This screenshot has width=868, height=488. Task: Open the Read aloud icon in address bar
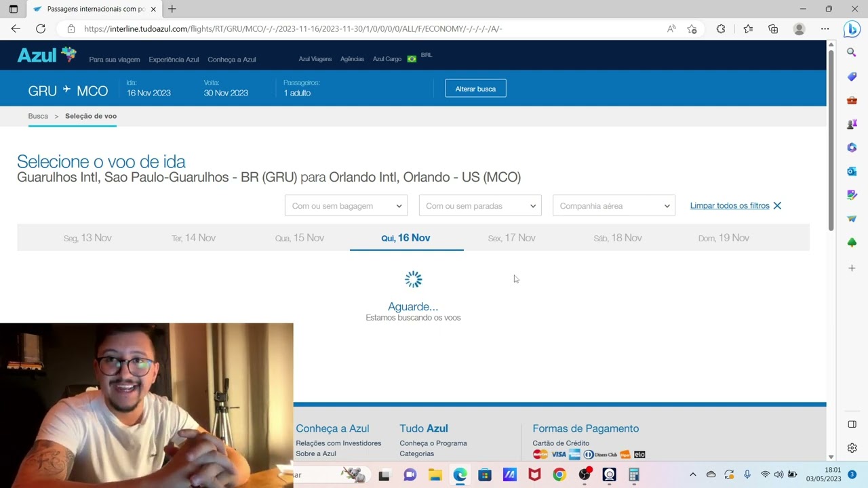[671, 28]
